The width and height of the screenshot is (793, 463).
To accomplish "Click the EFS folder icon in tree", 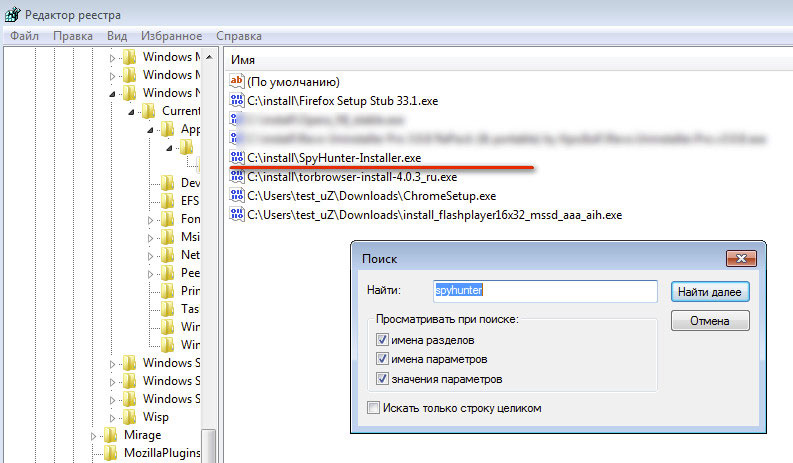I will click(167, 201).
